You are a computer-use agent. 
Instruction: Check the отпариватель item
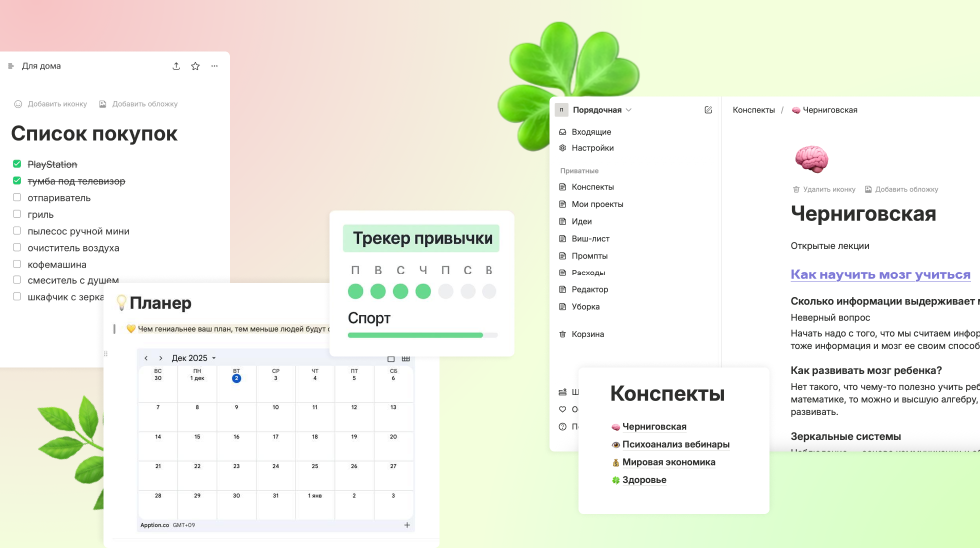(17, 197)
